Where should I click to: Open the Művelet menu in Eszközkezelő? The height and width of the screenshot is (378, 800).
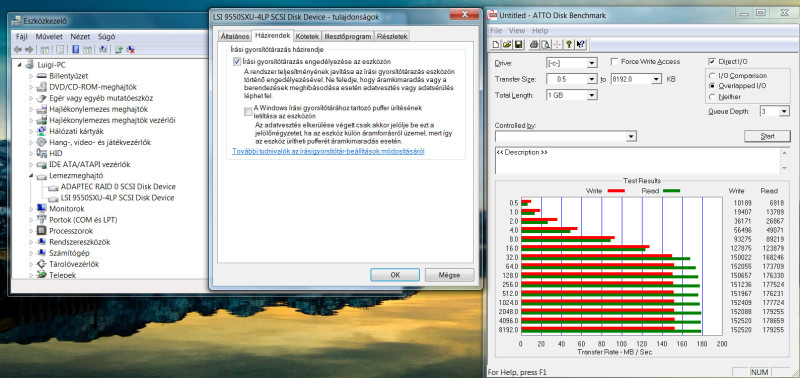(49, 37)
